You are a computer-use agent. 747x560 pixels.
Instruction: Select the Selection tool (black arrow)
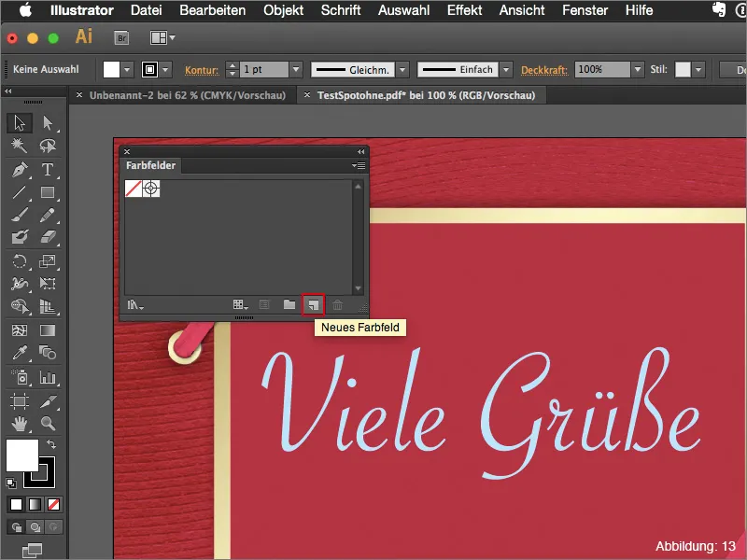pyautogui.click(x=20, y=123)
